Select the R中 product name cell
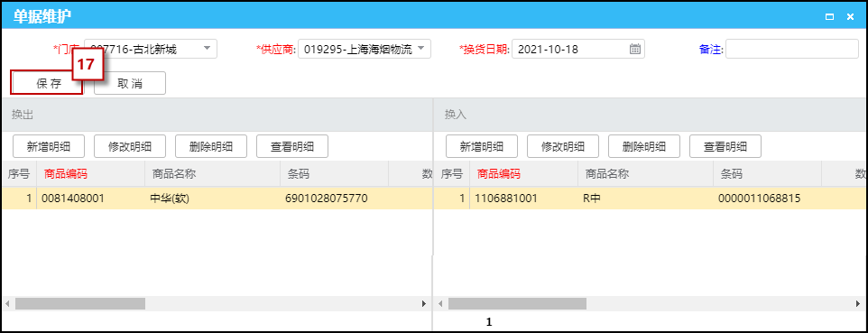Screen dimensions: 868x333 645,199
